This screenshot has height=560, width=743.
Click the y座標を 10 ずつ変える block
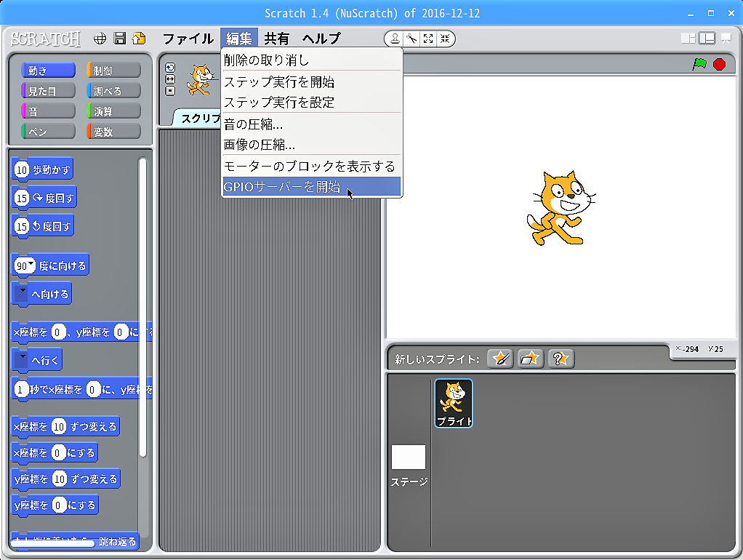(66, 479)
